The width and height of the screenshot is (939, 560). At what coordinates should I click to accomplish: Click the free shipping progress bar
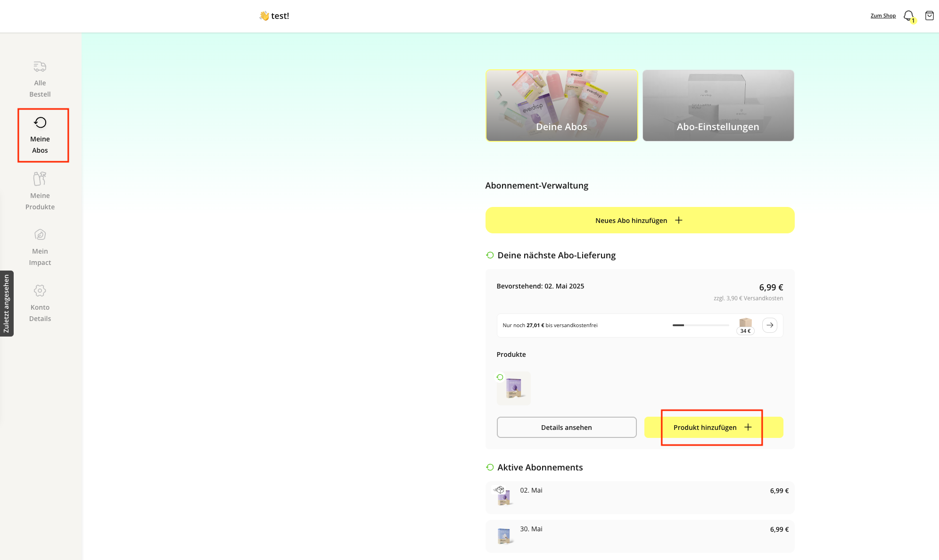(700, 325)
